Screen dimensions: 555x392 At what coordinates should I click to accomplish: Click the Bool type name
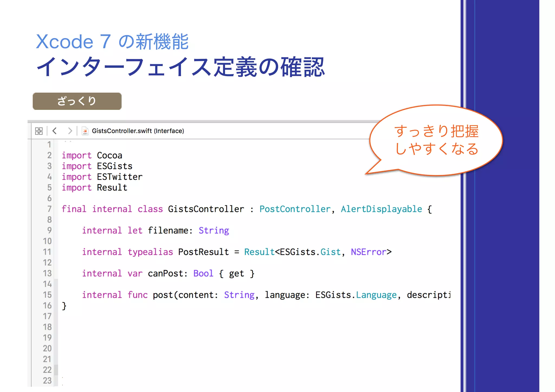pos(203,273)
